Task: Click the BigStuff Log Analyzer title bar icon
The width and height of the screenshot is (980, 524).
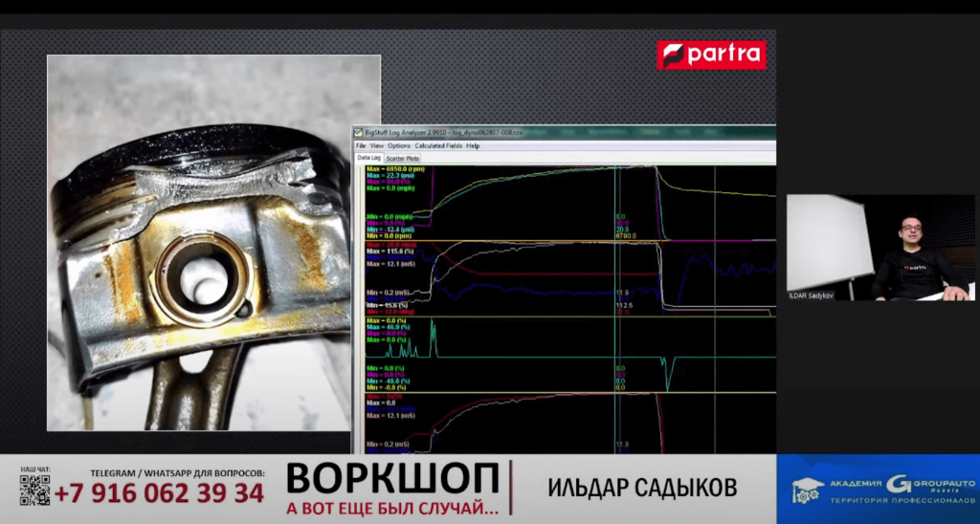Action: [x=358, y=132]
